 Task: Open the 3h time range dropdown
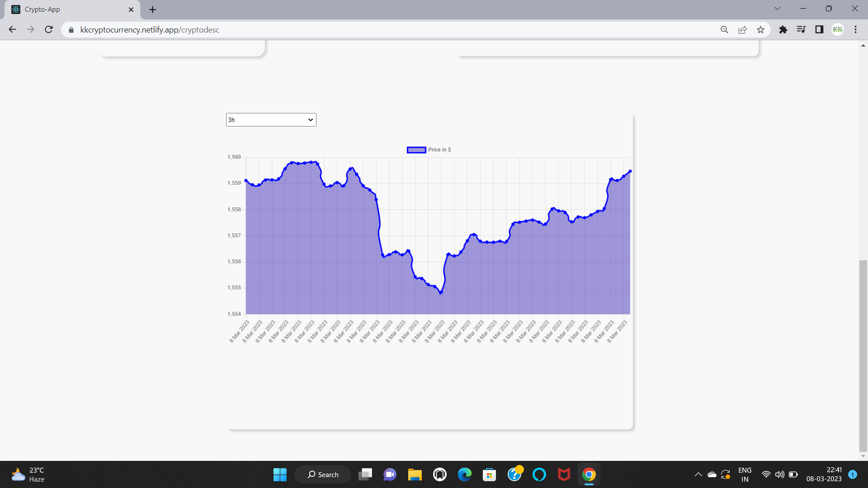click(271, 120)
